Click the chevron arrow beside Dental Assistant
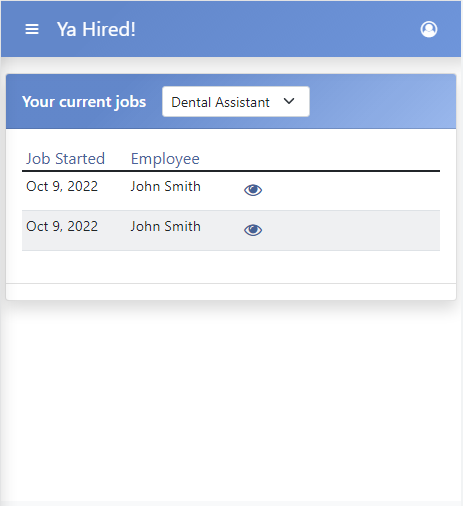The width and height of the screenshot is (463, 506). tap(289, 101)
